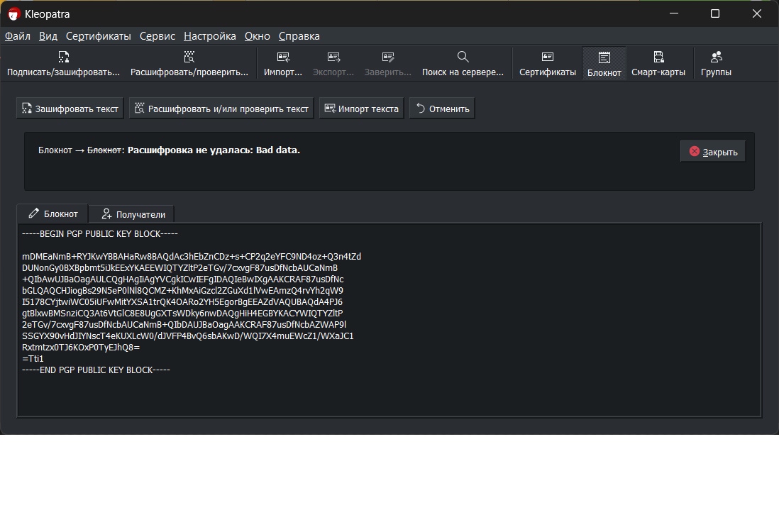Screen dimensions: 779x532
Task: Click the line starting with mDMEaNmB
Action: 192,257
